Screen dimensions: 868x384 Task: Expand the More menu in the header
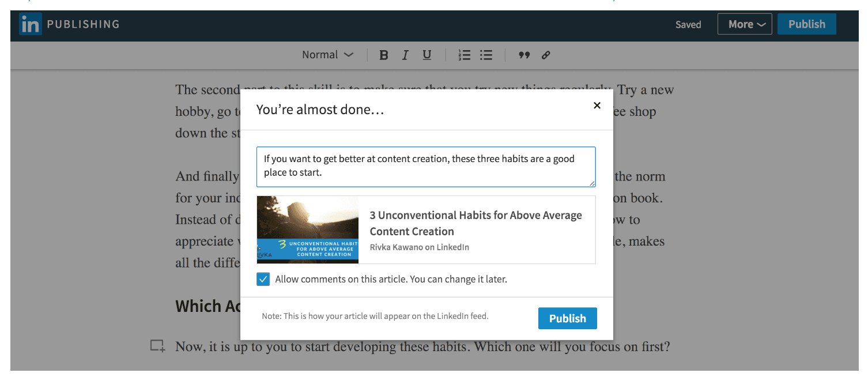744,24
